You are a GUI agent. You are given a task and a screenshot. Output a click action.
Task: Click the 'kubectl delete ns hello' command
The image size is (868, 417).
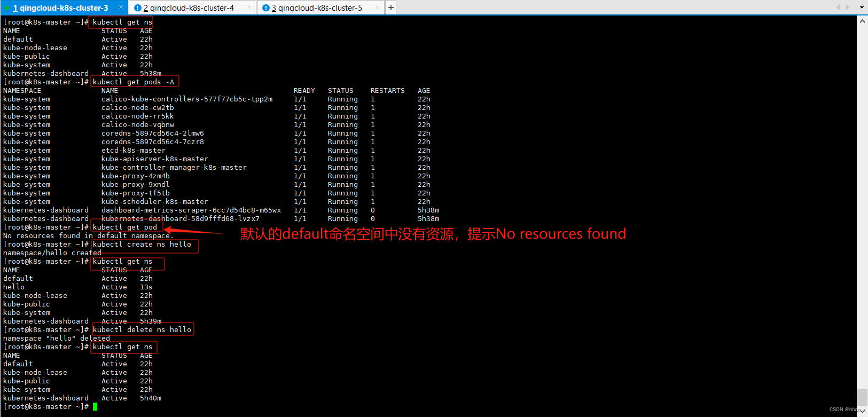142,329
